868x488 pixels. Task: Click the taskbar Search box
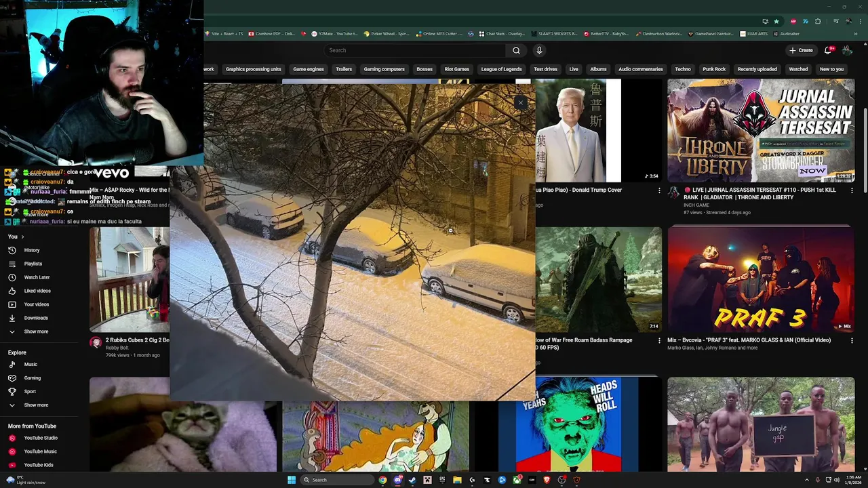(337, 480)
